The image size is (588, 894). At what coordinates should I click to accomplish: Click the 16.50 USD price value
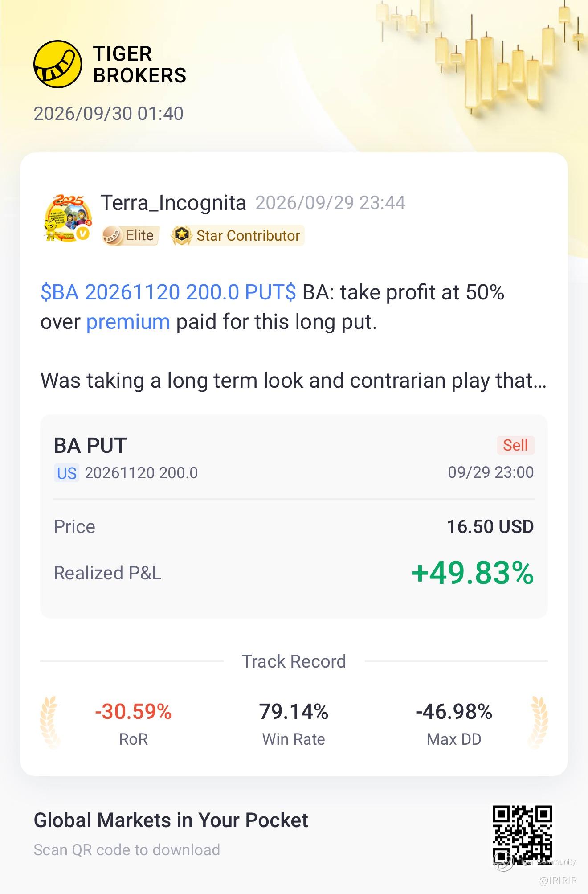click(x=490, y=527)
